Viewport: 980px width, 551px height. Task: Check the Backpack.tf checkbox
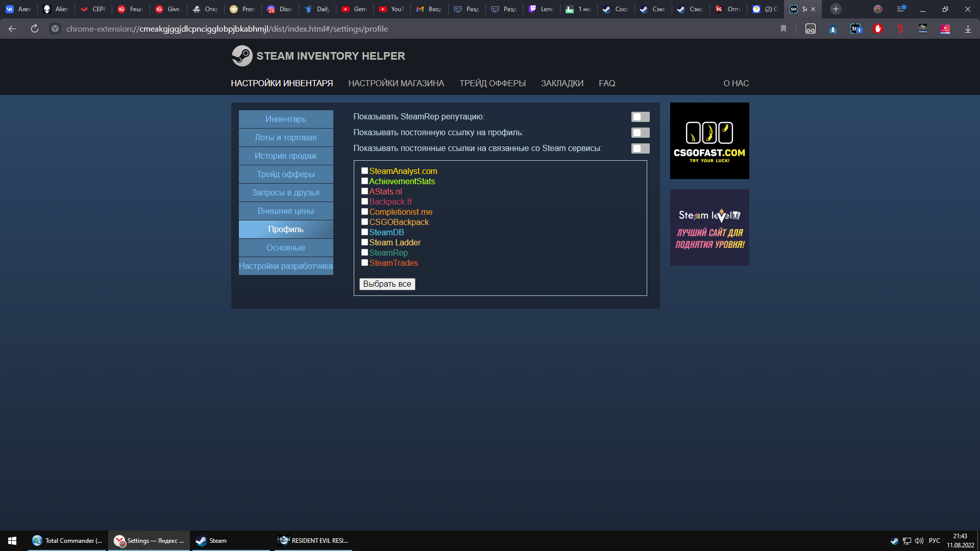point(364,202)
